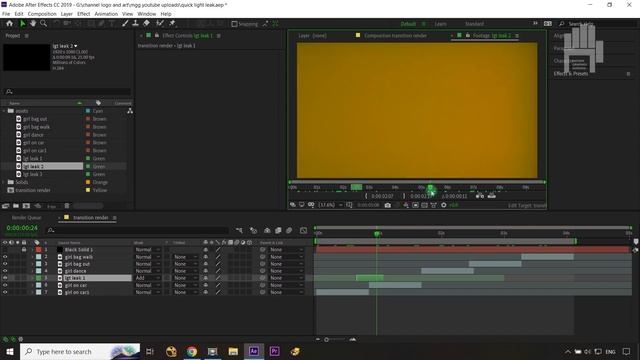Click the Home icon in the toolbar
This screenshot has width=640, height=360.
tap(9, 24)
